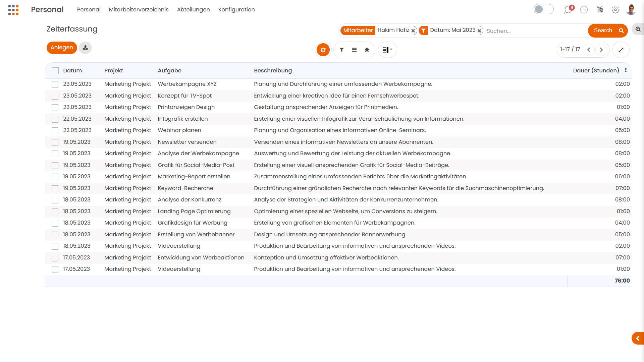Open the settings gear icon
Image resolution: width=644 pixels, height=362 pixels.
(x=615, y=10)
